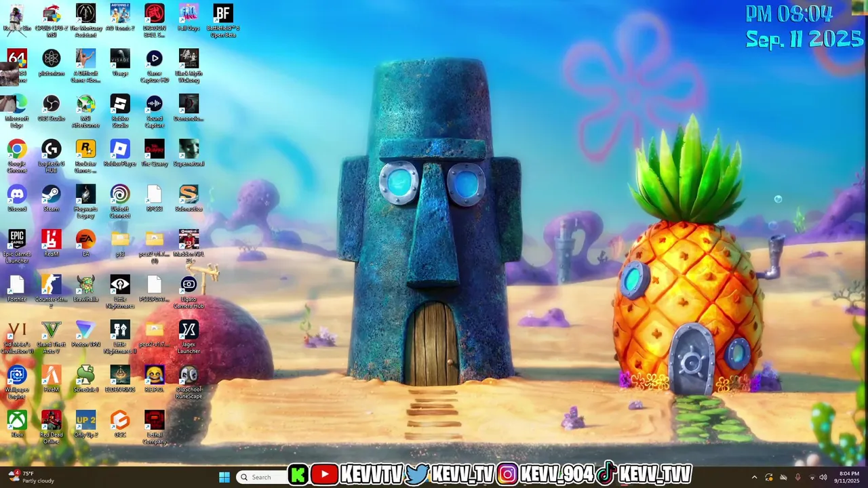The height and width of the screenshot is (488, 868).
Task: Open the taskbar clock showing 8:04 PM
Action: (848, 477)
